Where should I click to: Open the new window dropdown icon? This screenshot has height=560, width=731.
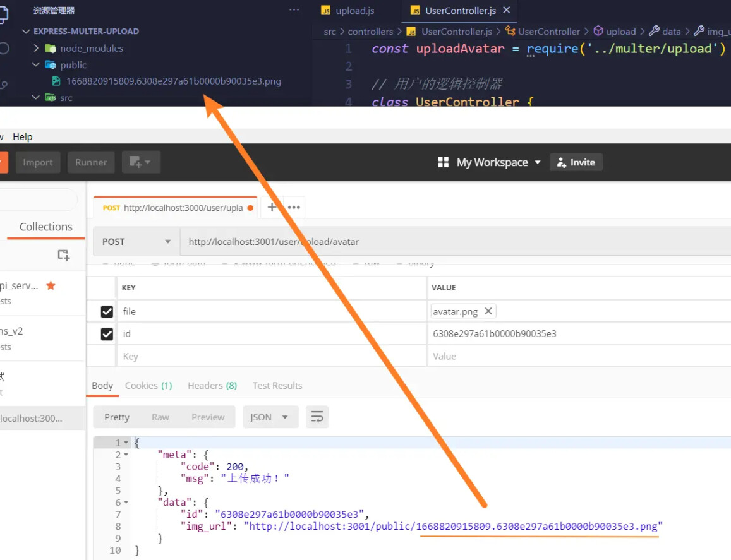click(141, 162)
